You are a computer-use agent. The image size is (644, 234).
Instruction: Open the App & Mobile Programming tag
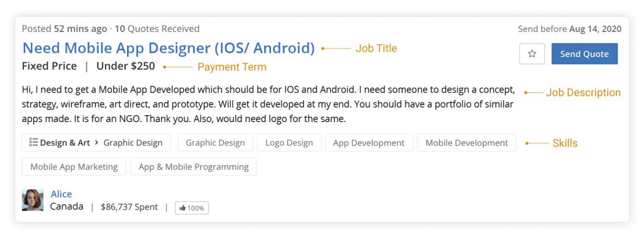[x=194, y=167]
